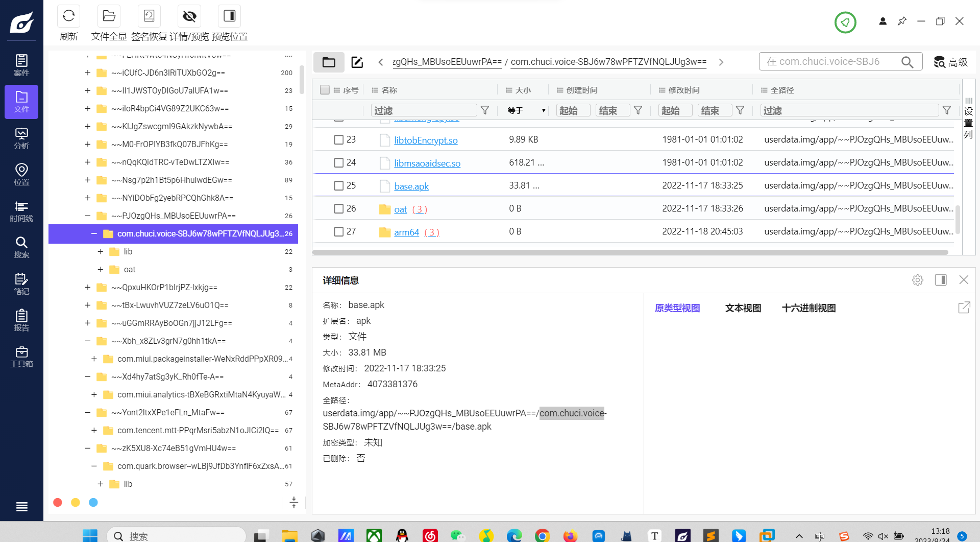The height and width of the screenshot is (542, 980).
Task: Click the yellow color dot
Action: 76,502
